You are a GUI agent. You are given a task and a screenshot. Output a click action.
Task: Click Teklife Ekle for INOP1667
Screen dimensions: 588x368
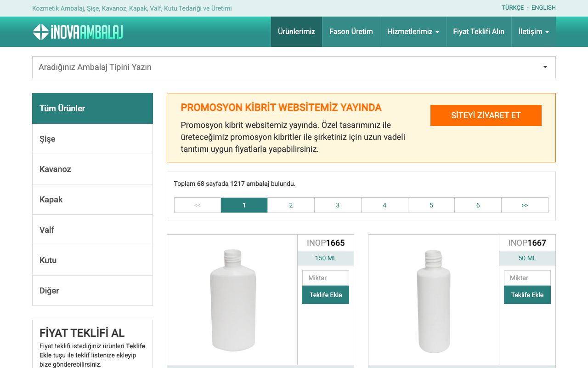[x=527, y=295]
